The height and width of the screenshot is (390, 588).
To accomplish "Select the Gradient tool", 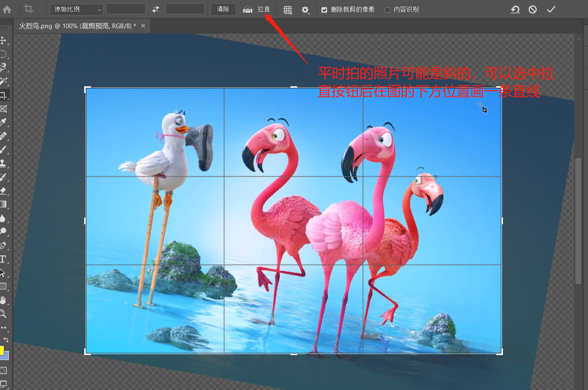I will [3, 204].
